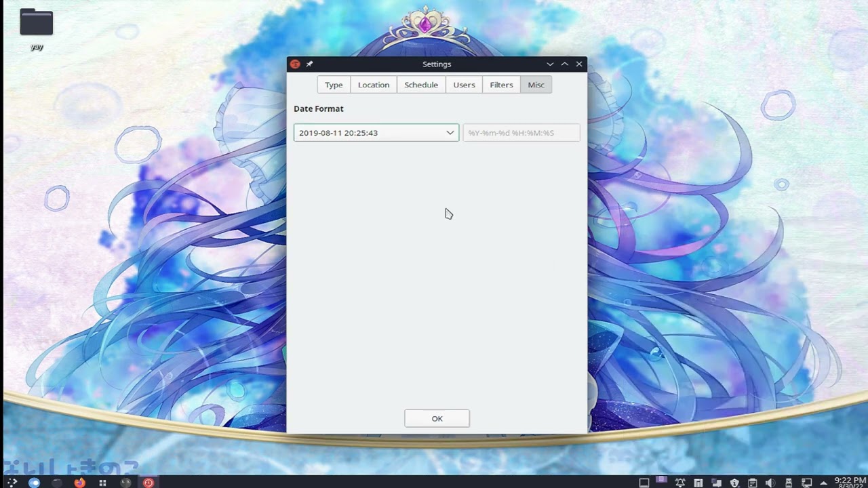The width and height of the screenshot is (868, 488).
Task: Click the shield update tray icon
Action: pyautogui.click(x=734, y=483)
